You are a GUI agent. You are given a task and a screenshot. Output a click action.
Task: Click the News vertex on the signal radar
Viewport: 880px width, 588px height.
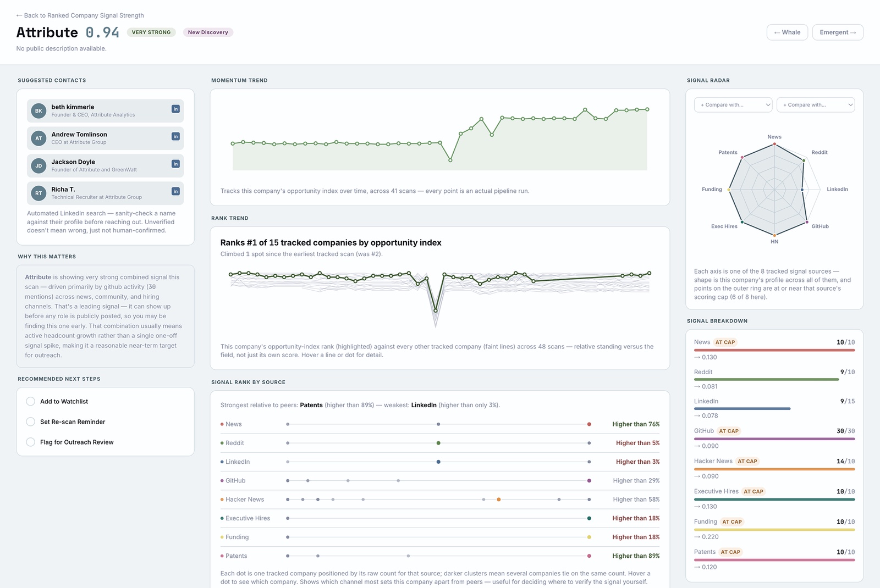tap(774, 144)
